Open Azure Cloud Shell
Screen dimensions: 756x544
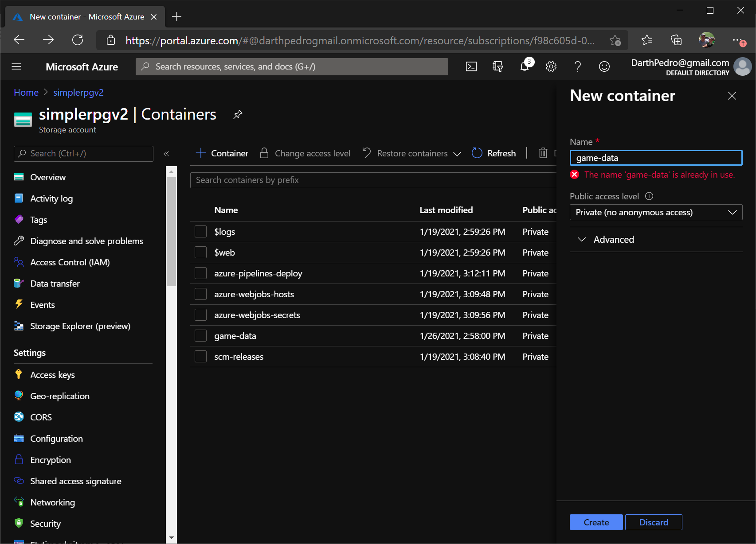(x=471, y=66)
